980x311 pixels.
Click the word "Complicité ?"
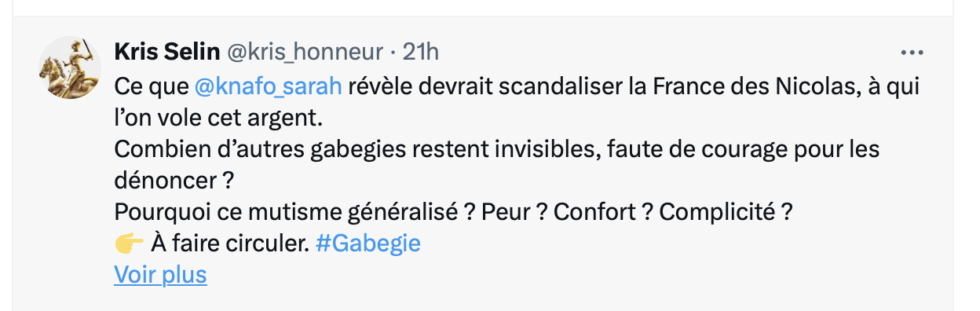tap(724, 212)
